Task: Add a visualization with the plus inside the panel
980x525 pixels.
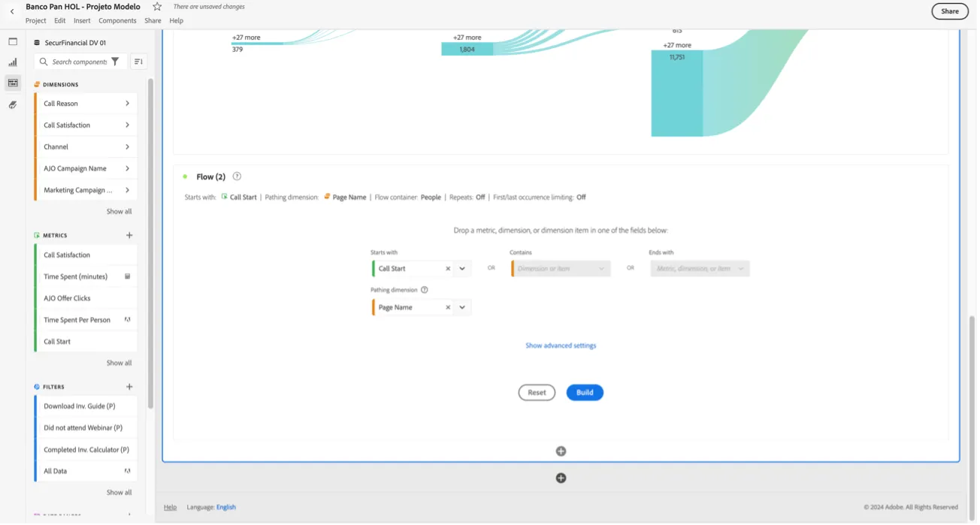Action: (x=561, y=451)
